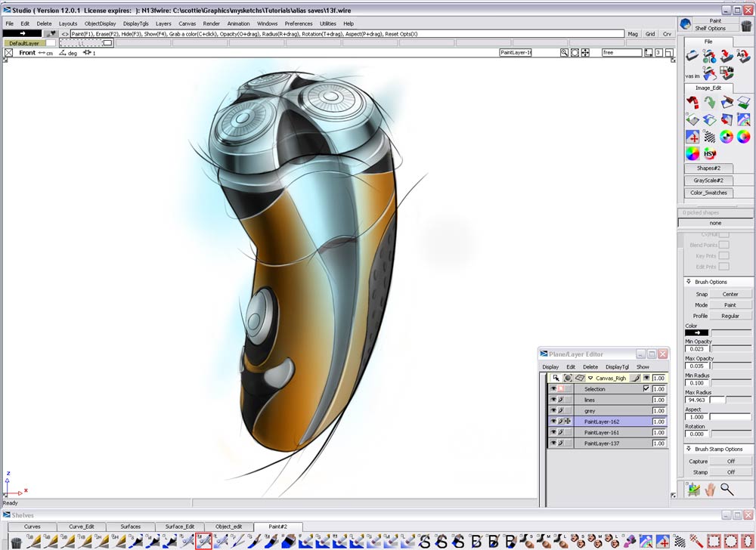The image size is (756, 550).
Task: Select the canvas move arrows icon
Action: click(691, 137)
